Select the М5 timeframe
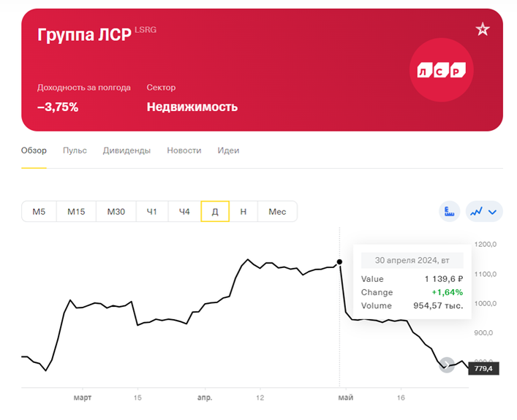Image resolution: width=517 pixels, height=420 pixels. (39, 212)
